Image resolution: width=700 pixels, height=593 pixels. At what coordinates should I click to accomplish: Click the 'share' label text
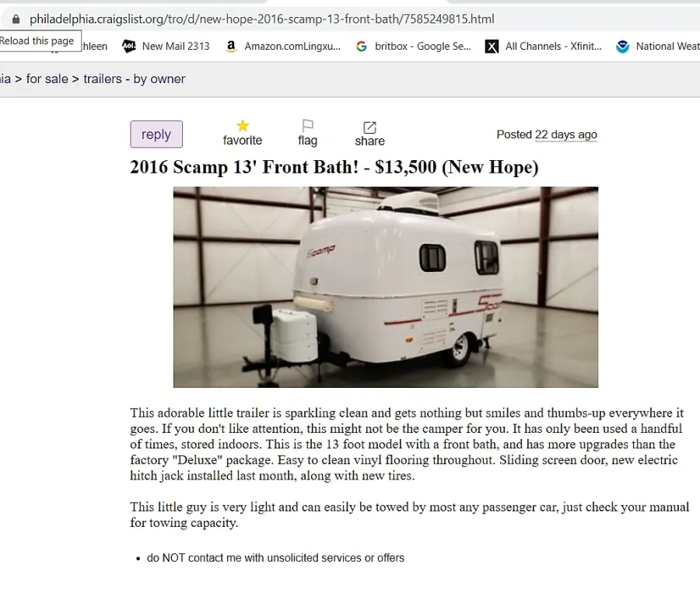click(x=369, y=141)
